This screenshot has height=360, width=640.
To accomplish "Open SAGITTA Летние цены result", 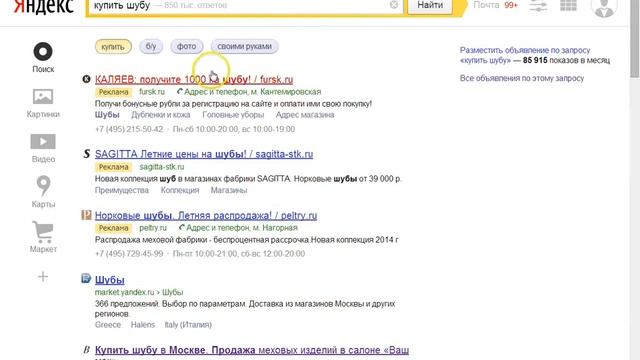I will [x=204, y=154].
